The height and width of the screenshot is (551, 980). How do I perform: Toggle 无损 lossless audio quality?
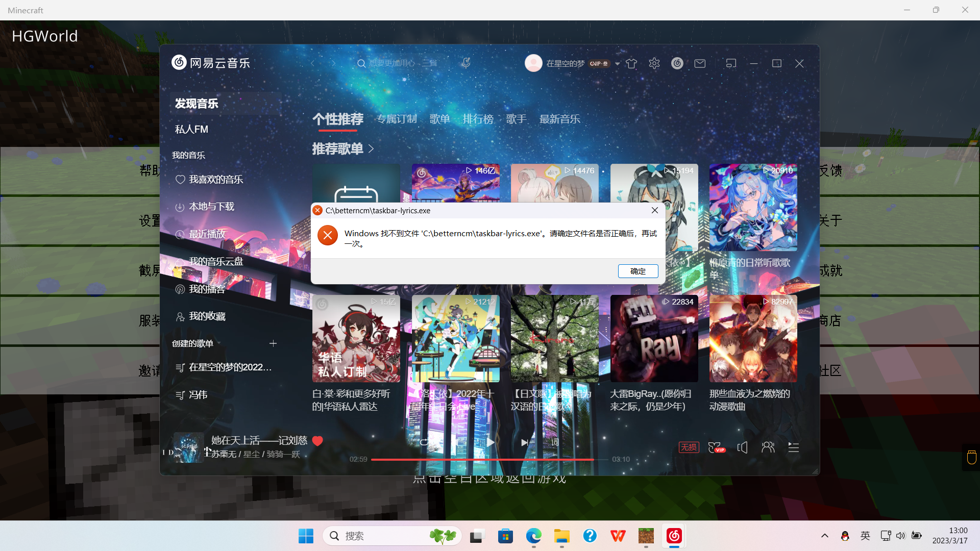tap(688, 447)
